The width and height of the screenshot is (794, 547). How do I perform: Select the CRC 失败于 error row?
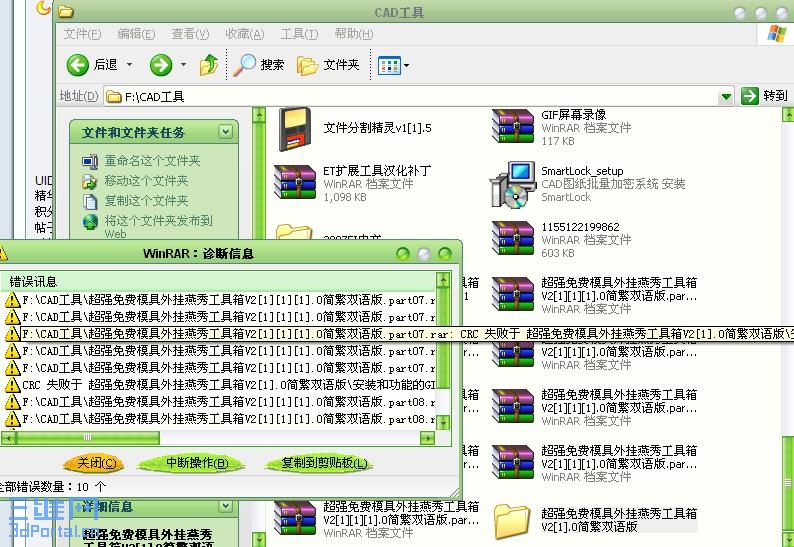[218, 385]
